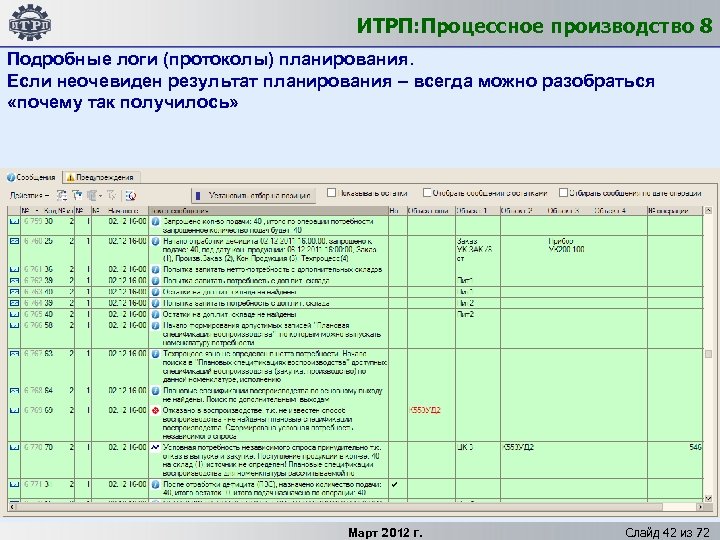This screenshot has height=540, width=720.
Task: Click the vertical scrollbar thumb
Action: (x=708, y=354)
